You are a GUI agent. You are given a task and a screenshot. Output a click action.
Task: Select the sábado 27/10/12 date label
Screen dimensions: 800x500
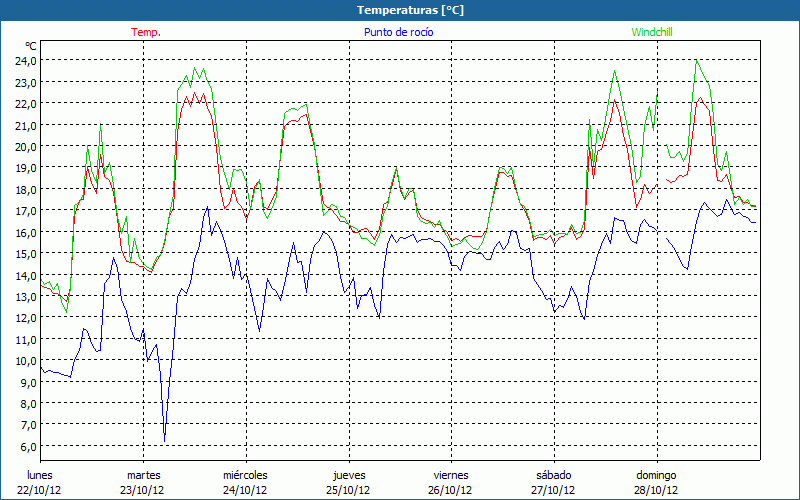pos(553,482)
